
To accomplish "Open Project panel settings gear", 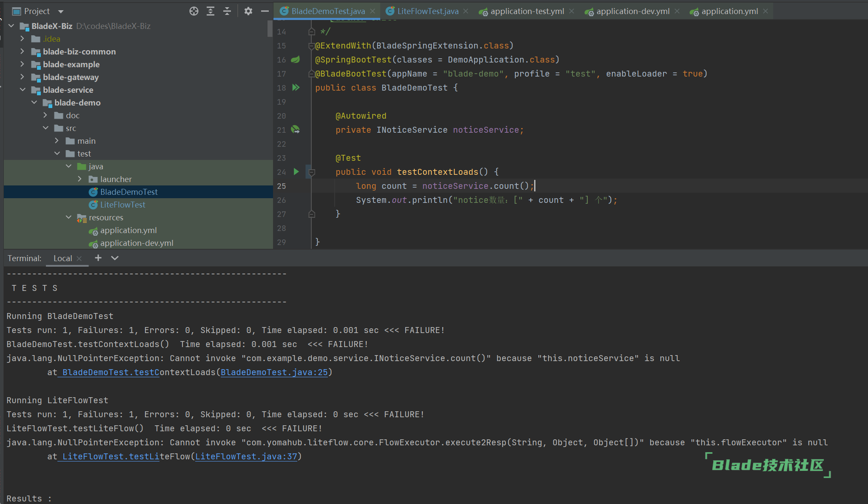I will (248, 11).
